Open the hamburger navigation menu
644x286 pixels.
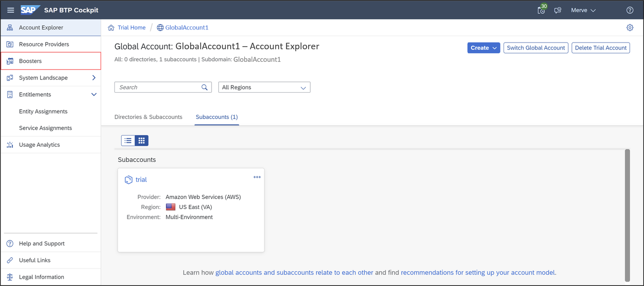pyautogui.click(x=11, y=10)
